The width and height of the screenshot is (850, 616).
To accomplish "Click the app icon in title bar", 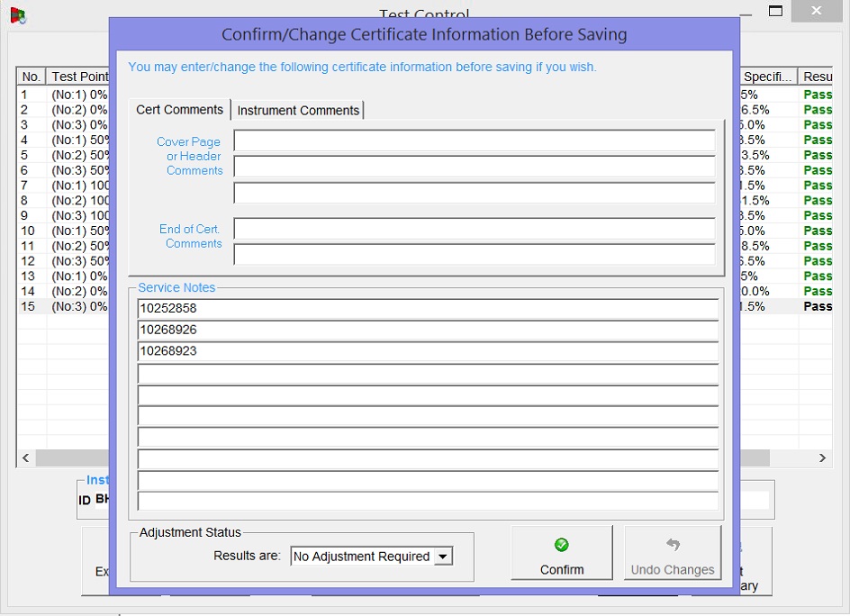I will click(17, 14).
